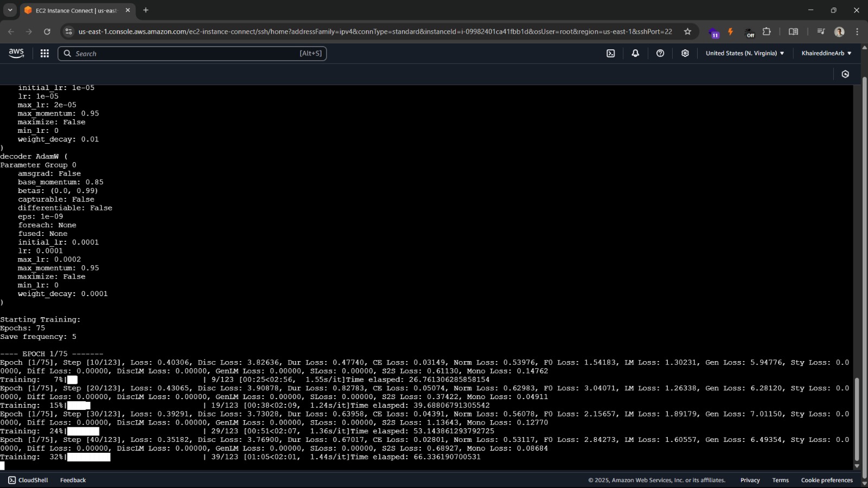The image size is (868, 488).
Task: Open the notifications bell
Action: [x=635, y=53]
